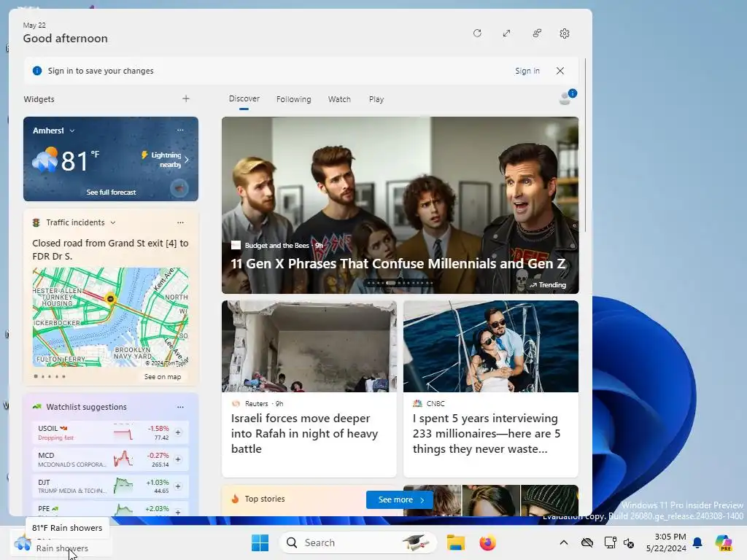This screenshot has height=560, width=747.
Task: Open the feed personalization icon
Action: click(x=536, y=34)
